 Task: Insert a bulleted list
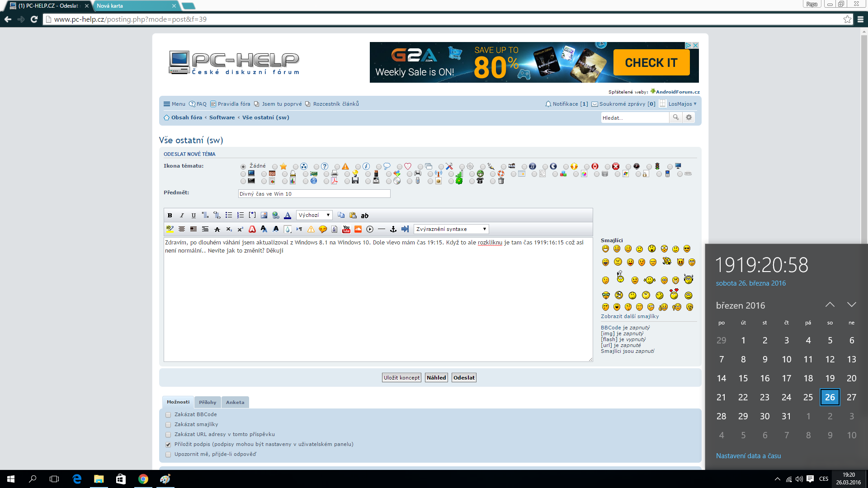click(x=229, y=216)
